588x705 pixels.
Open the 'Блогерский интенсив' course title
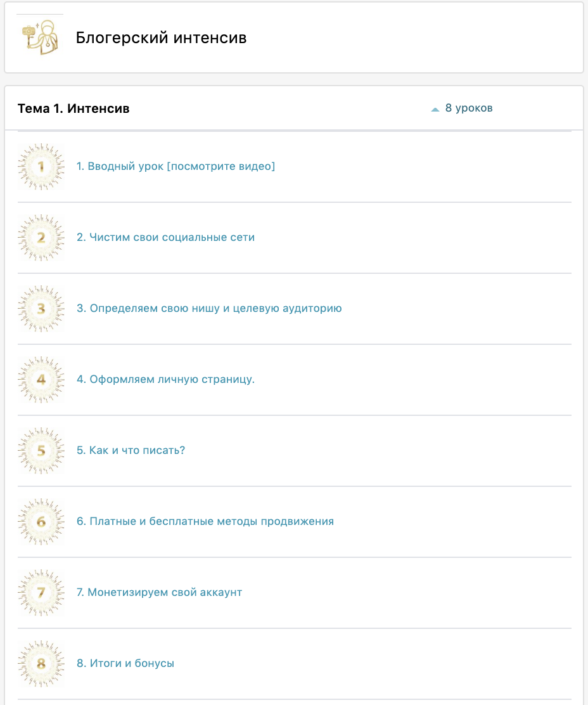[161, 38]
